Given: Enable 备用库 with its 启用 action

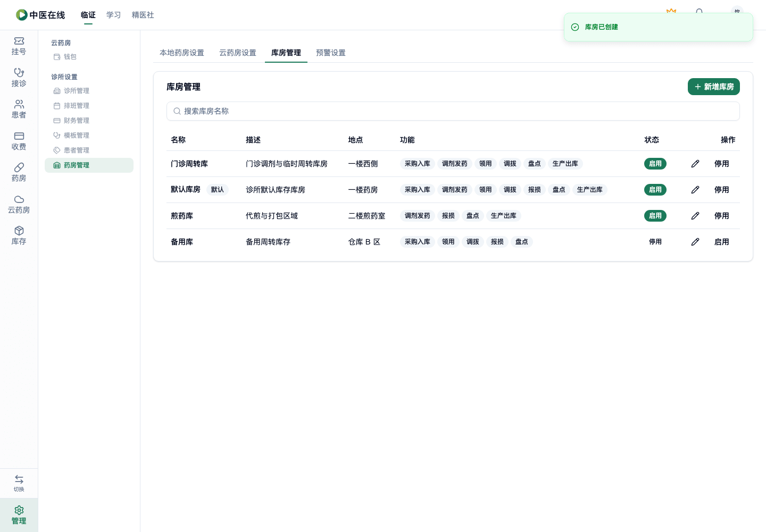Looking at the screenshot, I should [721, 242].
